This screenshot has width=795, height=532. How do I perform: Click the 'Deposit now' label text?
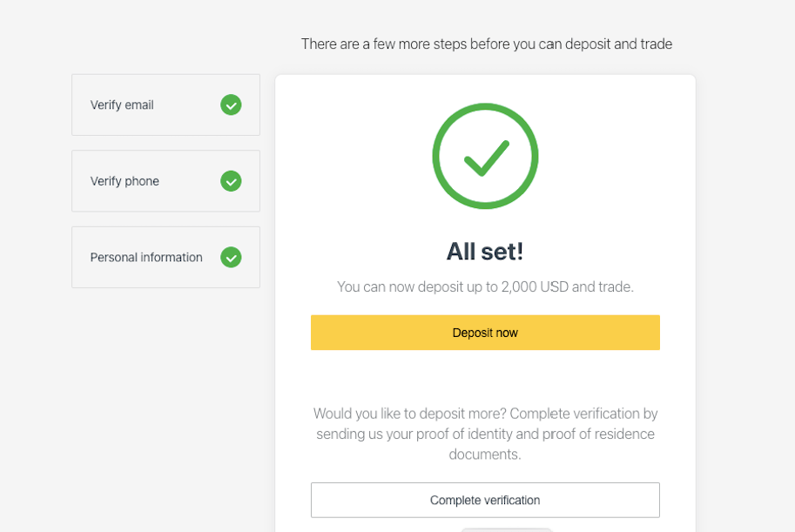[x=485, y=333]
